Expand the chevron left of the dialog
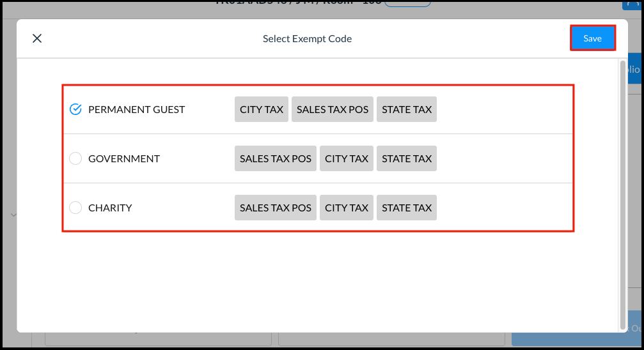This screenshot has width=644, height=350. tap(13, 215)
